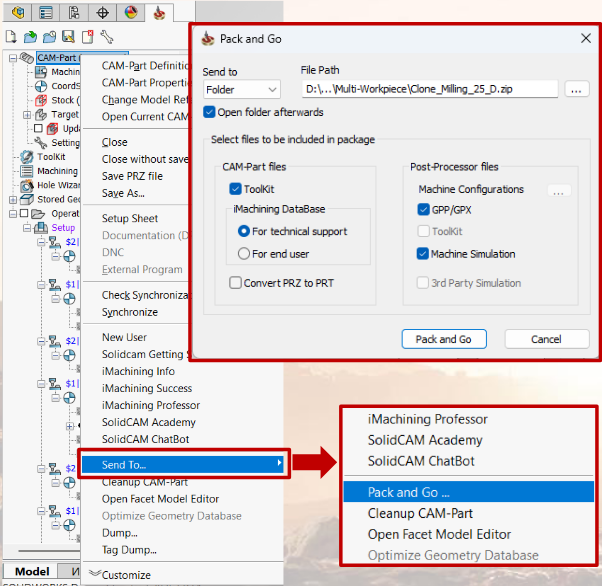This screenshot has width=602, height=586.
Task: Click the Updated Stock red cube icon
Action: [x=52, y=129]
